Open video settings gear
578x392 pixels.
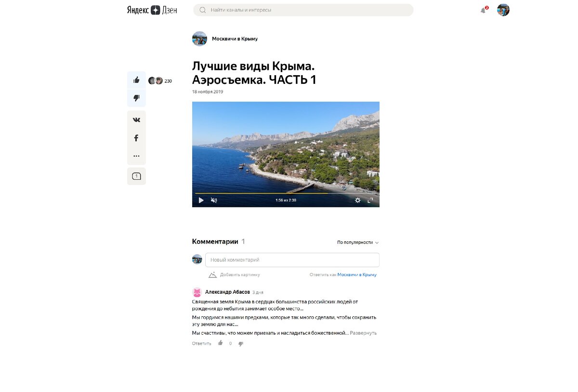pyautogui.click(x=357, y=200)
